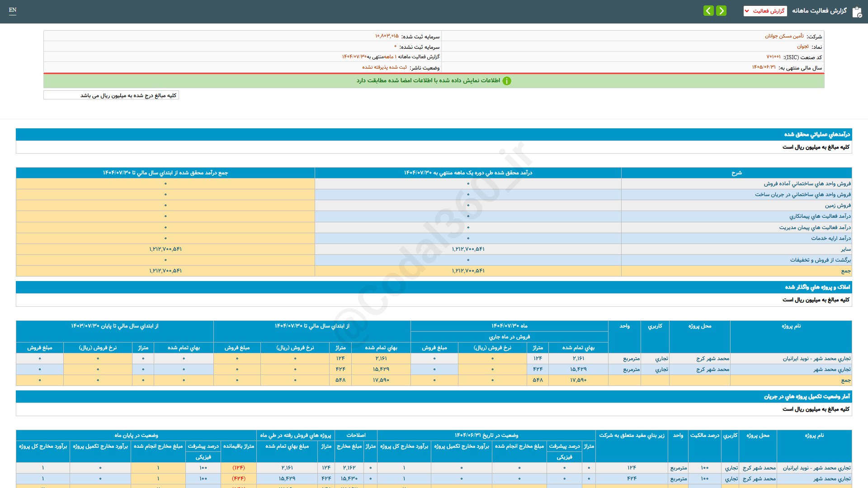Click the monthly total value 1,212,700,541
The image size is (868, 488).
[x=468, y=271]
